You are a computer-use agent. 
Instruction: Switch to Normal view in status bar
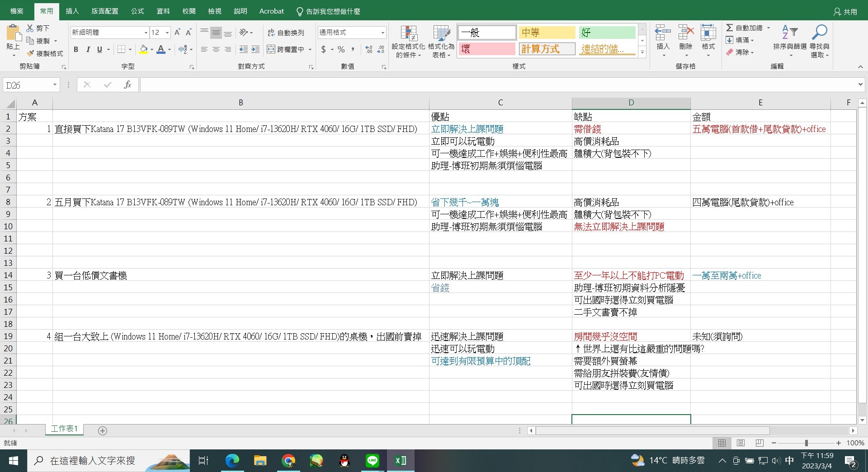click(722, 443)
